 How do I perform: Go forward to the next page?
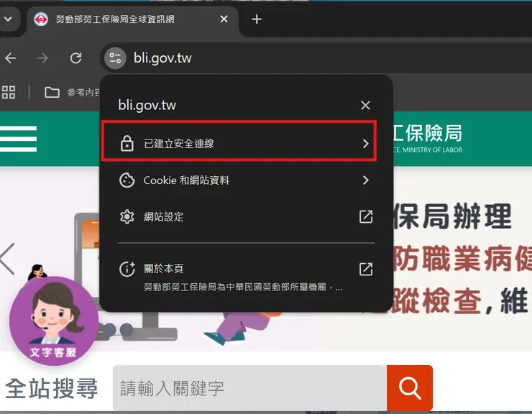tap(42, 58)
